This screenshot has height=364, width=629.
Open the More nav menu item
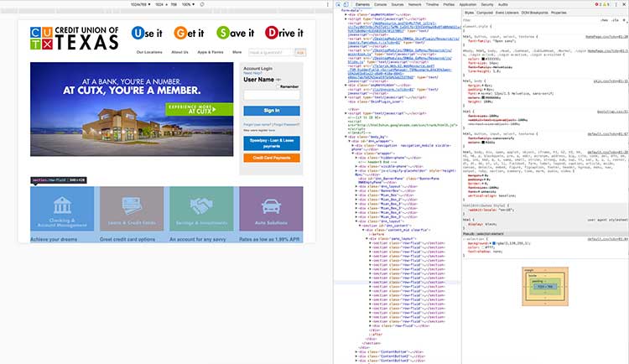[237, 52]
